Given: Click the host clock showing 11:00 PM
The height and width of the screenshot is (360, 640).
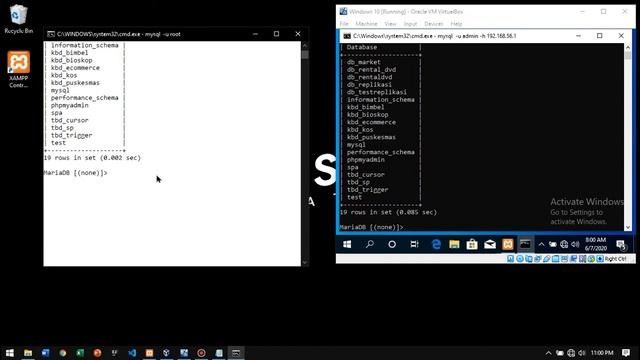Looking at the screenshot, I should pyautogui.click(x=602, y=353).
